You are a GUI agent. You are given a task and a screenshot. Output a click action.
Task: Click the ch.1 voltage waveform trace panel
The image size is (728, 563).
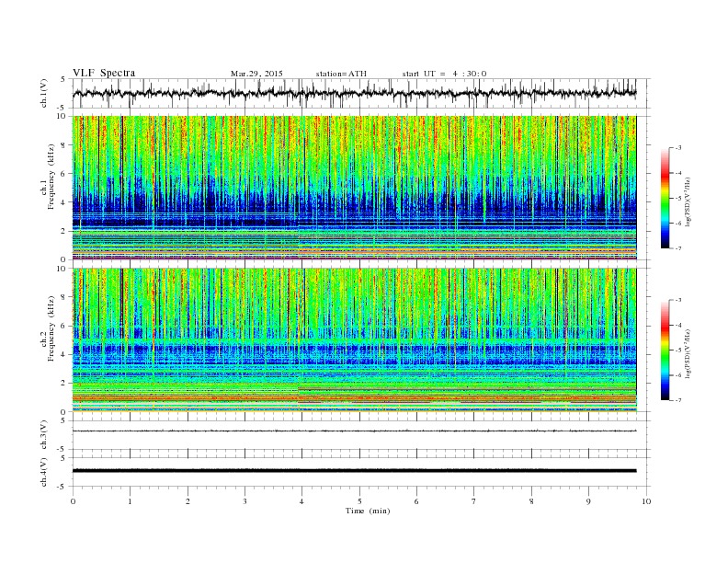click(361, 93)
